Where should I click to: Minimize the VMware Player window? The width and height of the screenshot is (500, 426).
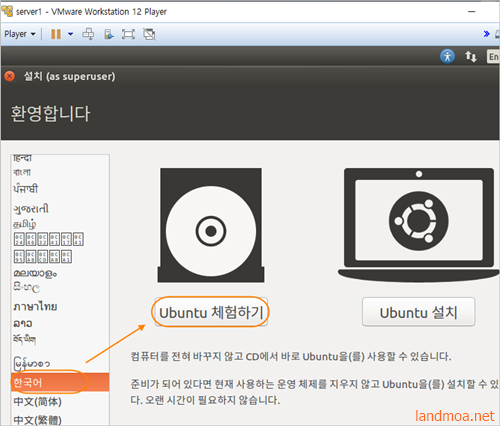click(x=472, y=11)
